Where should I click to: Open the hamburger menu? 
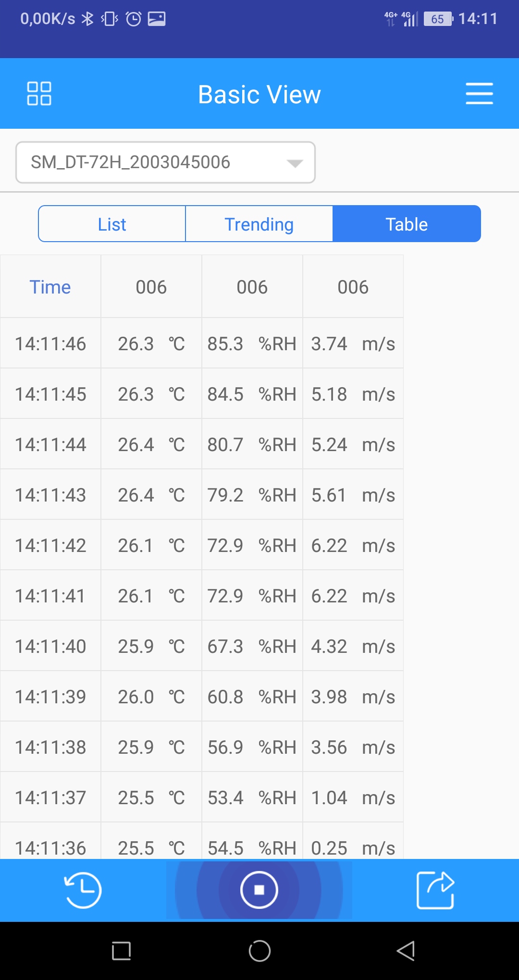479,93
